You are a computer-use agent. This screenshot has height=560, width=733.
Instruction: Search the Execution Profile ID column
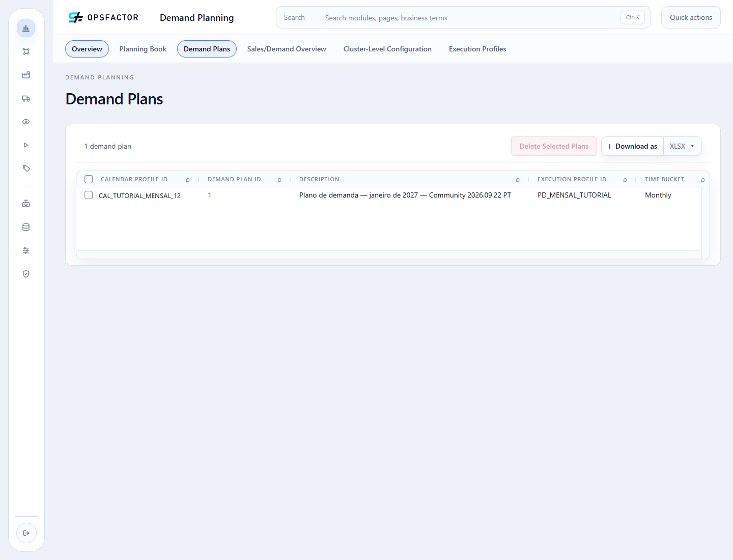pyautogui.click(x=625, y=180)
